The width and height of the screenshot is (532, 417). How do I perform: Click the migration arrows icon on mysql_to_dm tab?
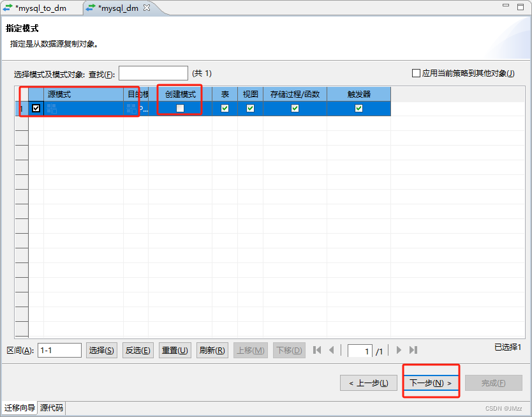(x=8, y=9)
